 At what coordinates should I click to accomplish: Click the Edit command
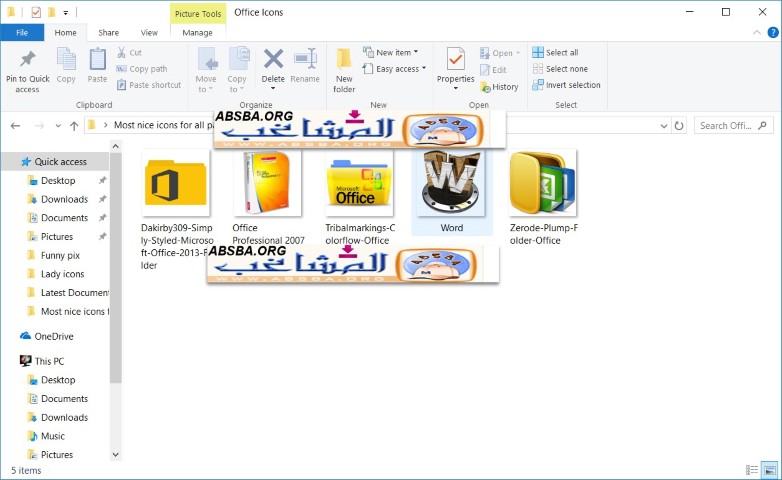point(494,70)
